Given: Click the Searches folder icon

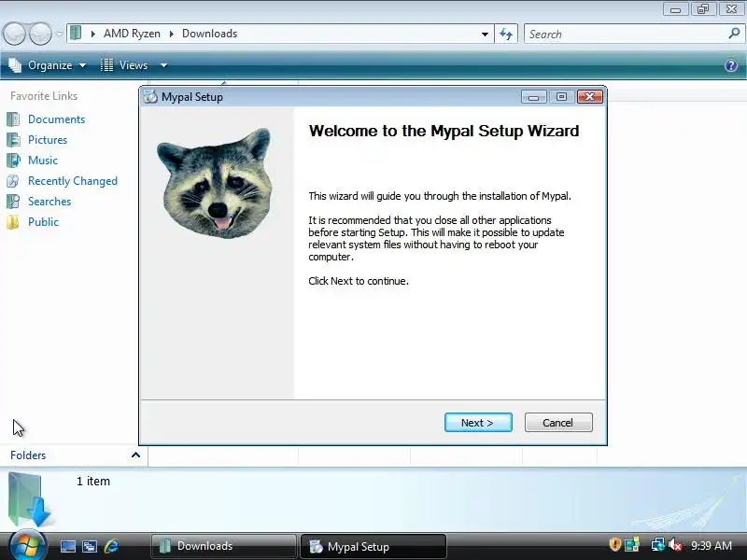Looking at the screenshot, I should point(13,202).
